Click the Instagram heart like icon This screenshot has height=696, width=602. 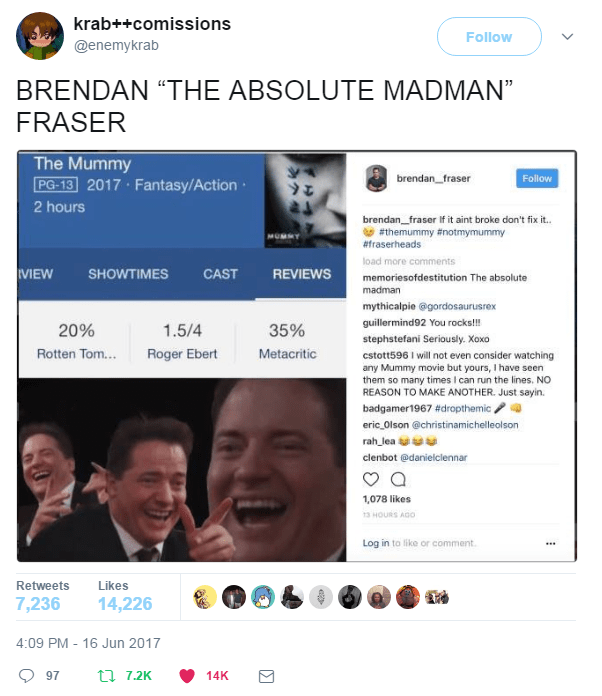371,479
